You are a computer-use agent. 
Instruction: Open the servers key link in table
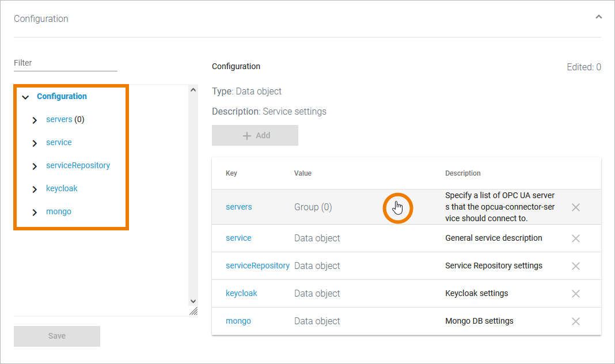[239, 207]
